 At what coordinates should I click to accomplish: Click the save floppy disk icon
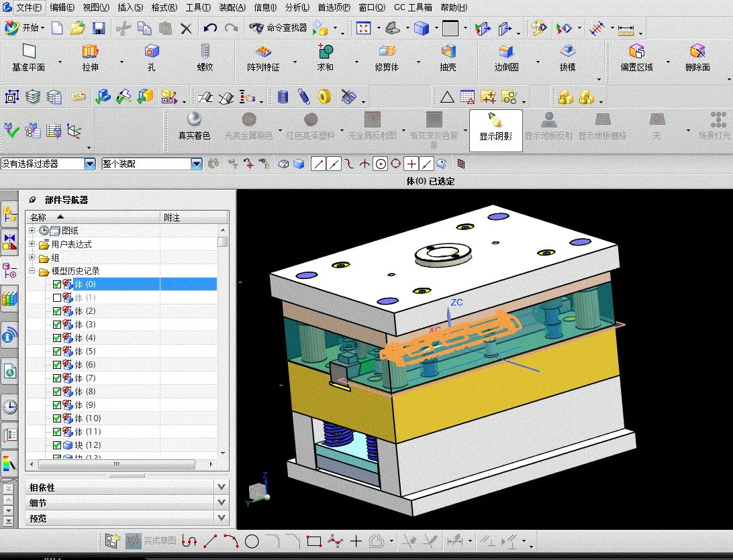99,28
